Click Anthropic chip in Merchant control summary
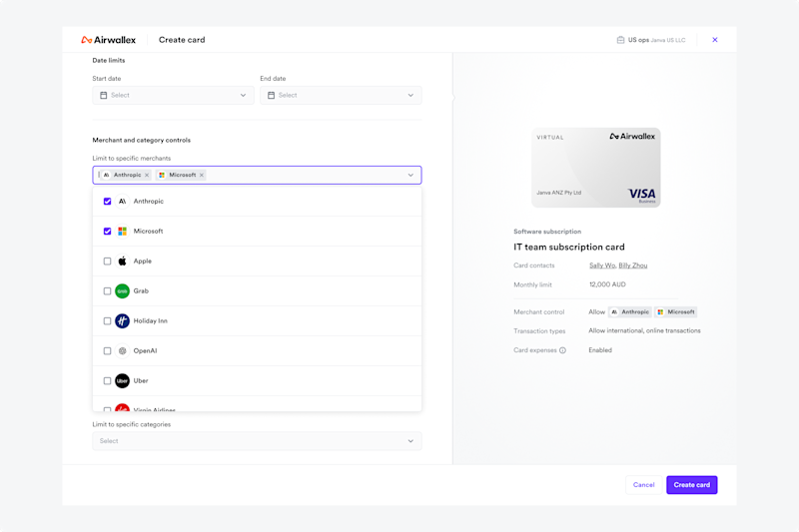The height and width of the screenshot is (532, 799). 630,312
